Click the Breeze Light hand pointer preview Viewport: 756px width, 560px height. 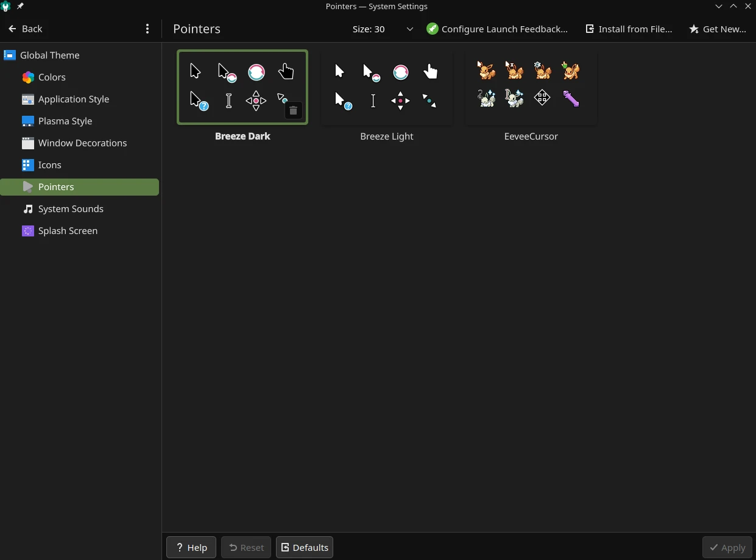[x=430, y=71]
